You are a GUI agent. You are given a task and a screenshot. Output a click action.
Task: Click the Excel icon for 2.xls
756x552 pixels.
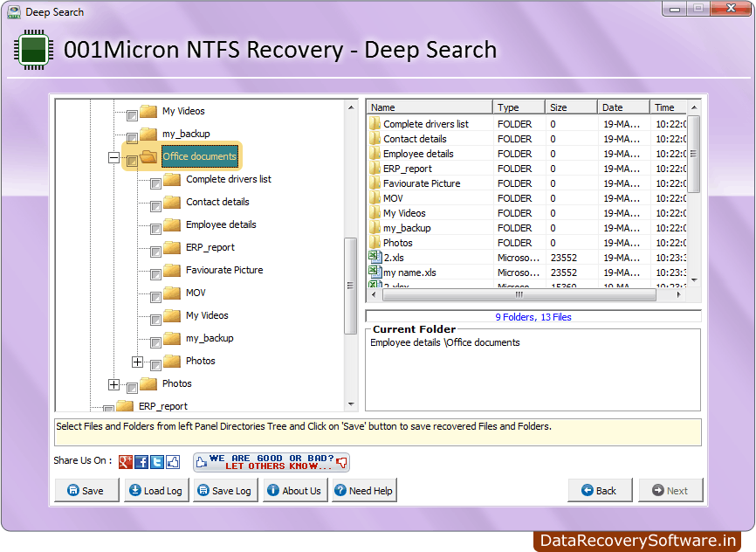pyautogui.click(x=375, y=257)
